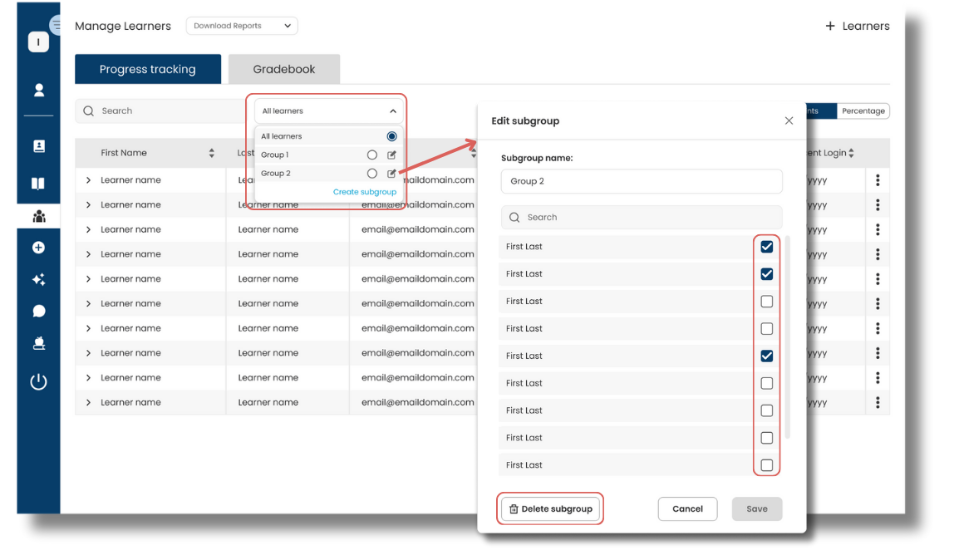Check the third First Last checkbox from top
Image resolution: width=954 pixels, height=560 pixels.
(x=766, y=302)
